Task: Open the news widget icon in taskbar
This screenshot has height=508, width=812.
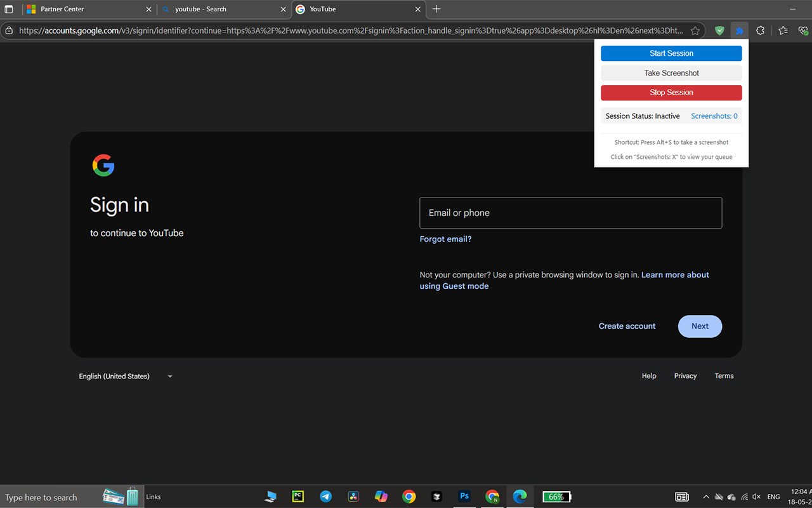Action: [682, 497]
